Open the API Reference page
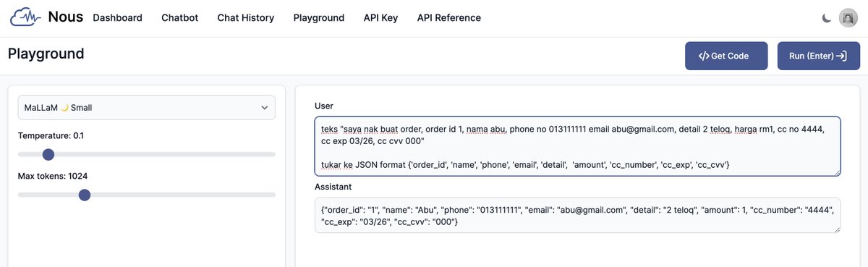Screen dimensions: 868x267 coord(448,18)
